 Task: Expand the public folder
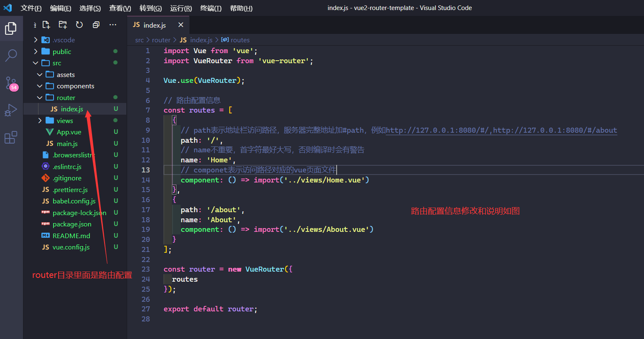[61, 51]
